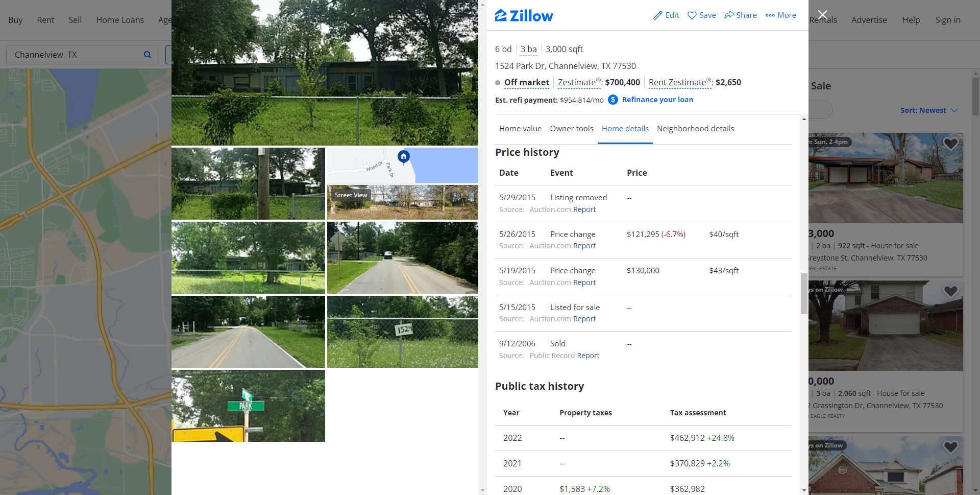The width and height of the screenshot is (980, 495).
Task: Open the Rent menu
Action: pos(45,20)
